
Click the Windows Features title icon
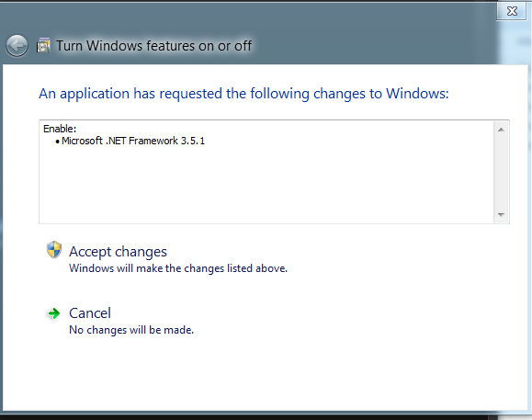43,45
